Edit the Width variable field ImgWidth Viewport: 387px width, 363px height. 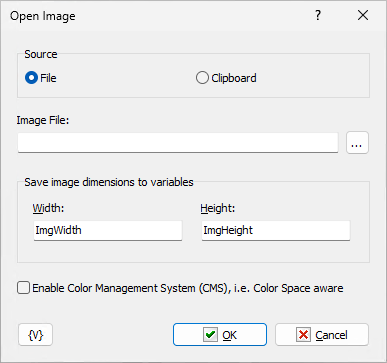(x=108, y=230)
